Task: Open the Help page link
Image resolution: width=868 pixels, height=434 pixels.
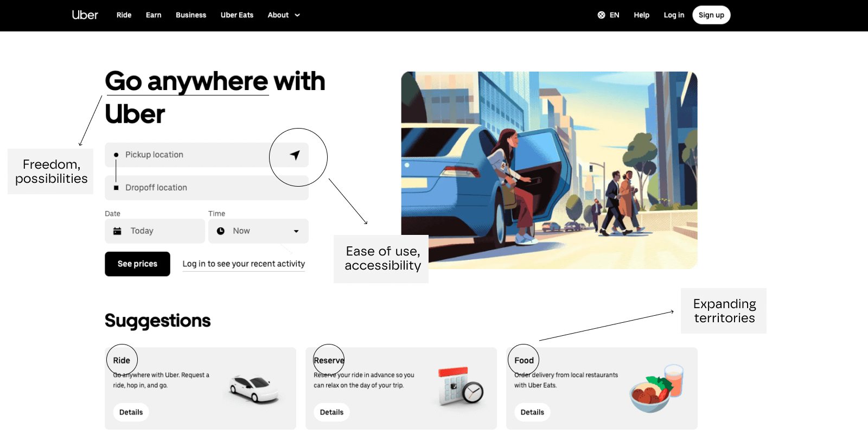Action: point(641,15)
